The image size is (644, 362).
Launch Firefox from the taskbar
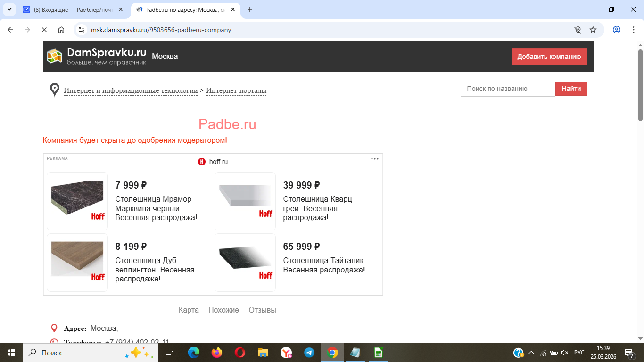(216, 353)
